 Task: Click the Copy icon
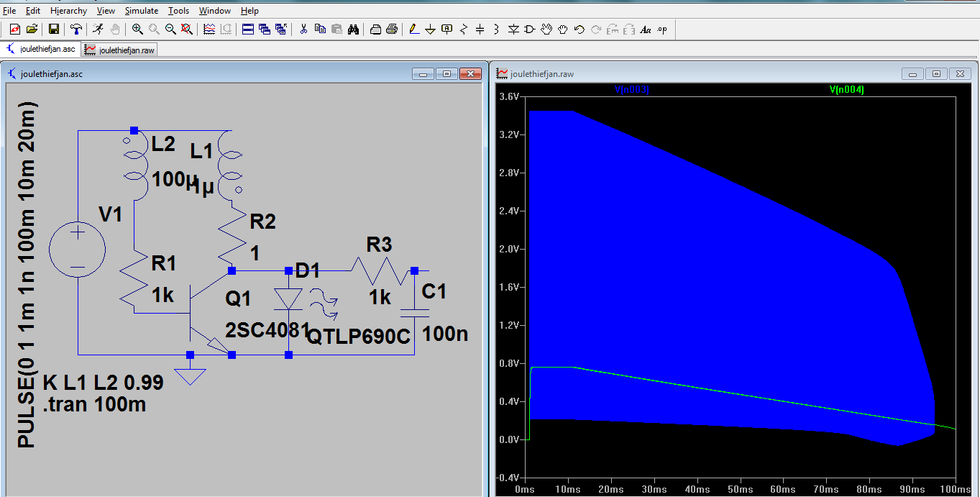point(320,29)
